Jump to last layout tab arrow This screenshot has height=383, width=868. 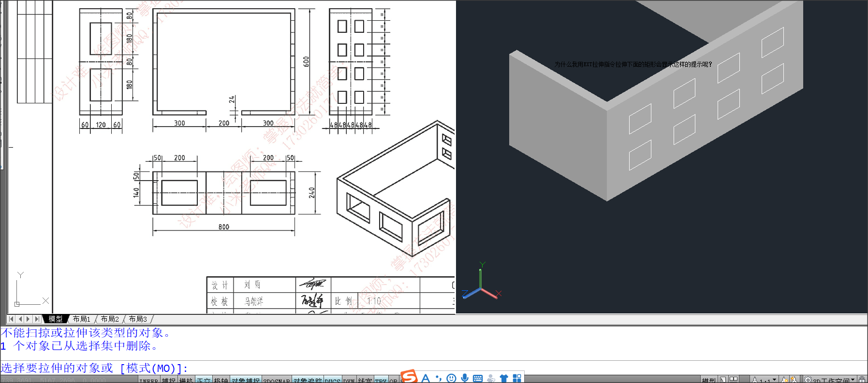coord(37,319)
